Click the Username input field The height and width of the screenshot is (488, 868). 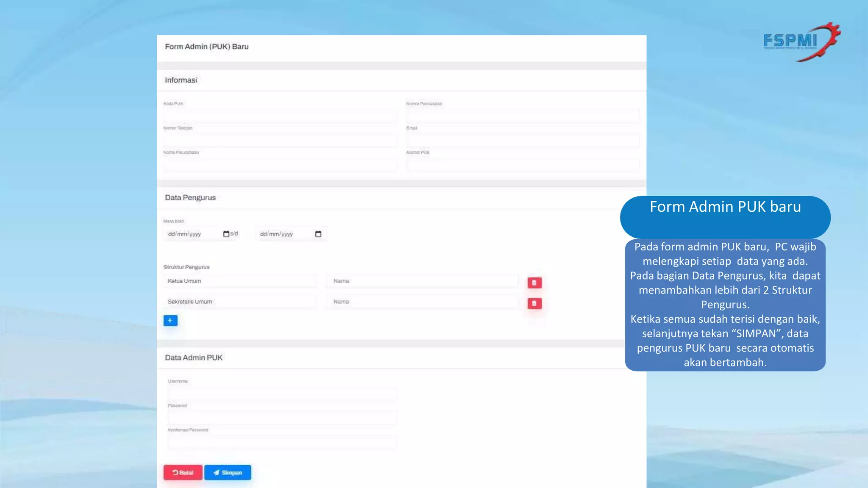tap(282, 394)
